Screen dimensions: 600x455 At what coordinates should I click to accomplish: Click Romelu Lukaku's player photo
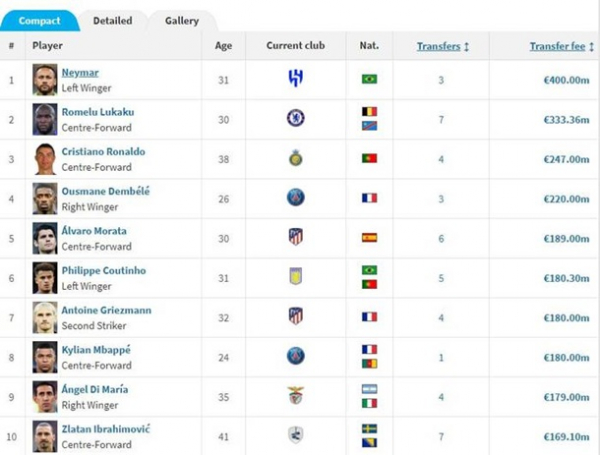tap(44, 119)
